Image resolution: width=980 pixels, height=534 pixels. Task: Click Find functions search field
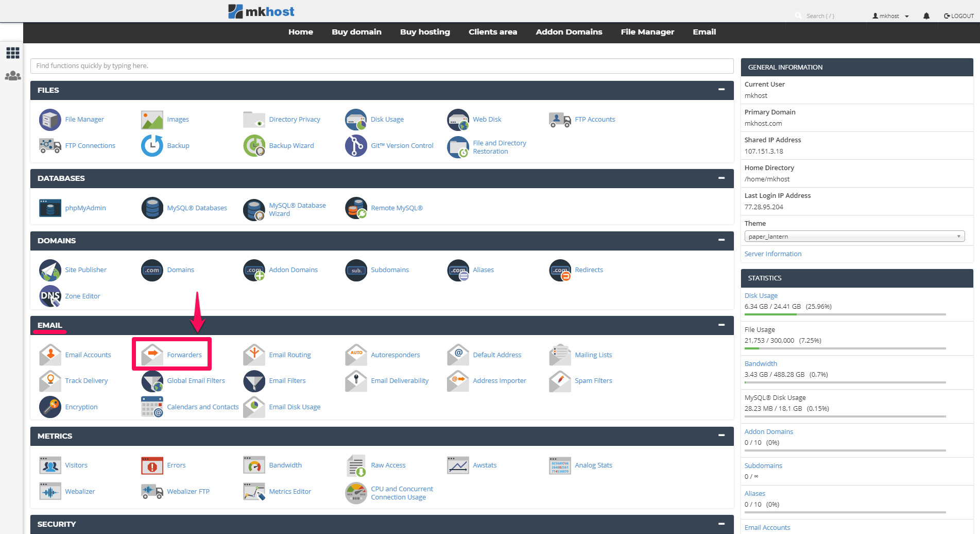pos(382,66)
